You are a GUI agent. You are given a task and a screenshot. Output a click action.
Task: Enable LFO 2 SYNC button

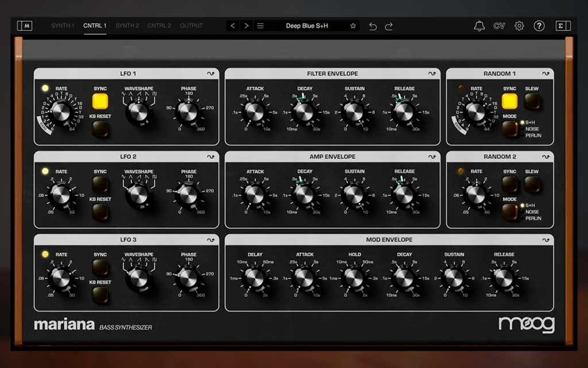coord(100,185)
